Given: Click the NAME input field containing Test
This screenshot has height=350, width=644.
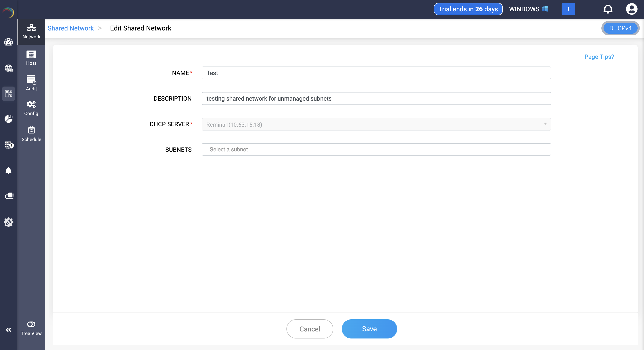Looking at the screenshot, I should click(x=376, y=73).
